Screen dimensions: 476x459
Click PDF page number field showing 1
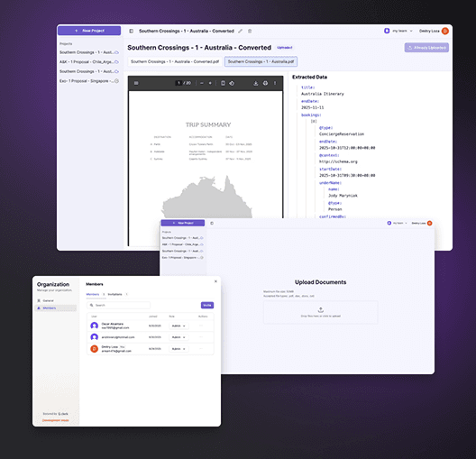click(x=178, y=83)
